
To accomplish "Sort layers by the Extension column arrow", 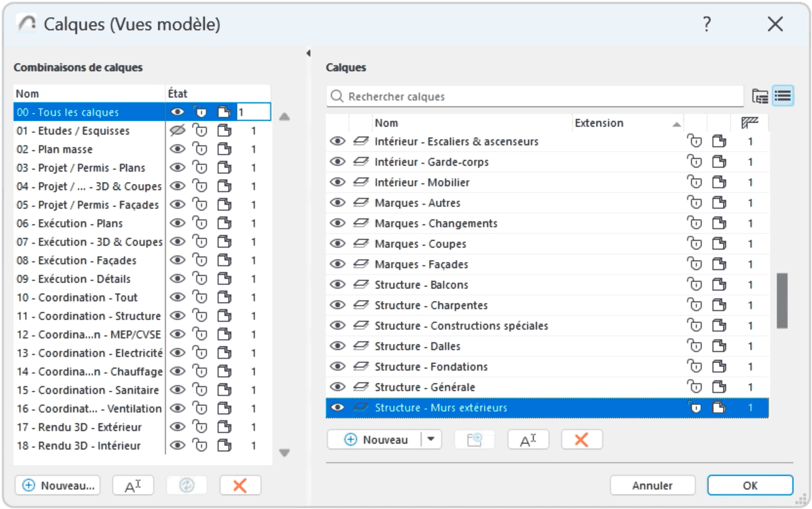I will (676, 124).
